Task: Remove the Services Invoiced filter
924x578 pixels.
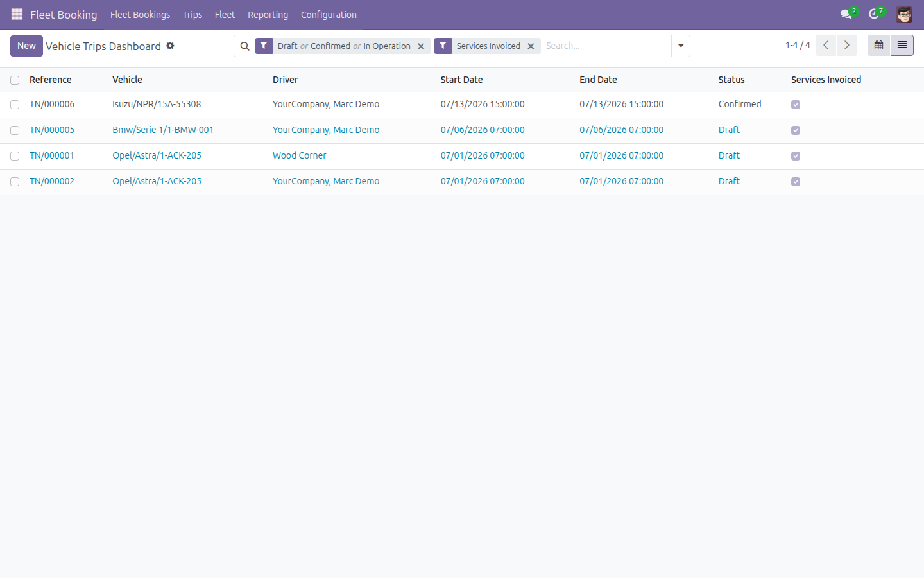Action: tap(531, 46)
